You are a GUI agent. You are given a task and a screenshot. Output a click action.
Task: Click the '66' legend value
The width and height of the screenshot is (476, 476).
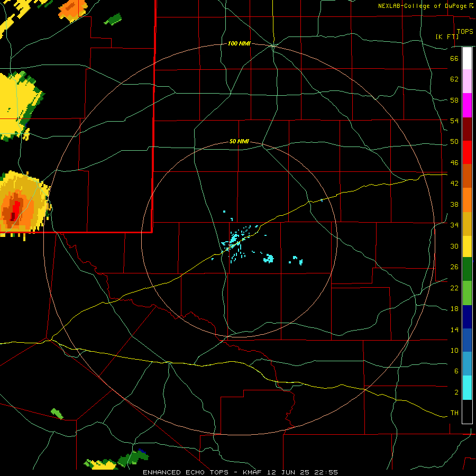coord(454,58)
